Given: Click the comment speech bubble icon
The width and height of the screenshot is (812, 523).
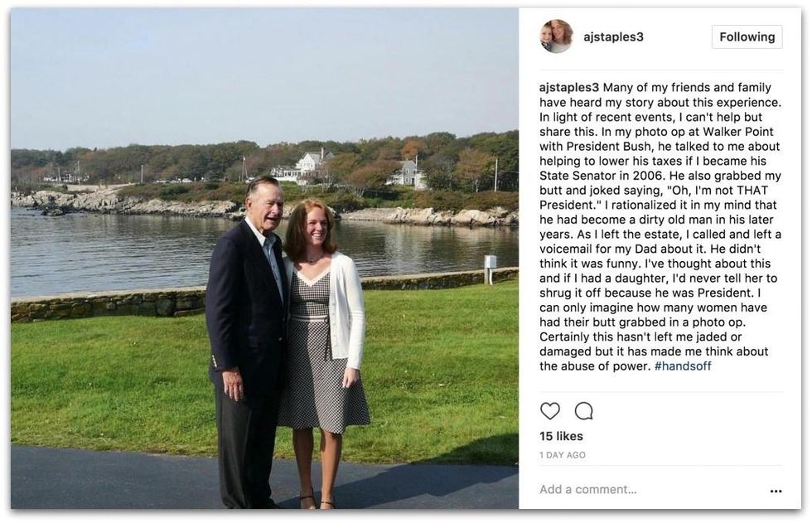Looking at the screenshot, I should (x=584, y=411).
